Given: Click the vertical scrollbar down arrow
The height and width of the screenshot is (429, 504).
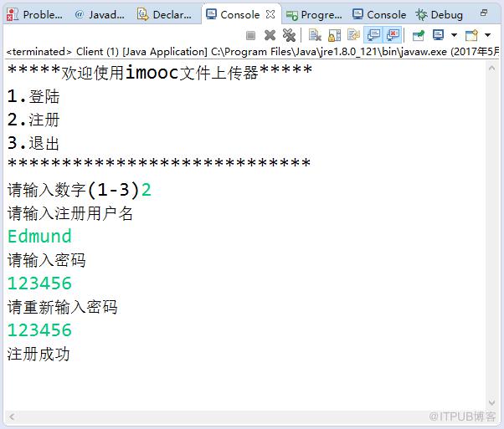Looking at the screenshot, I should point(491,402).
